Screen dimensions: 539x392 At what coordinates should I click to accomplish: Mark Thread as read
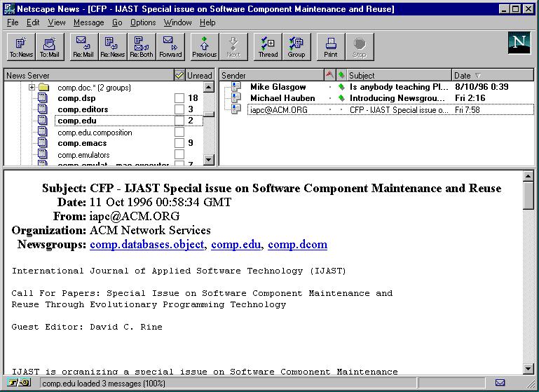click(268, 47)
